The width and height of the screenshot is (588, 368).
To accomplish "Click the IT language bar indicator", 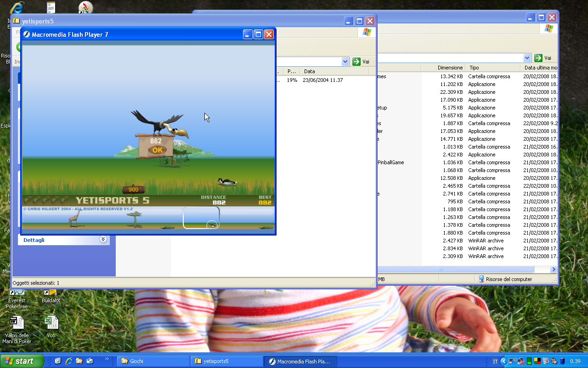I will pos(495,362).
